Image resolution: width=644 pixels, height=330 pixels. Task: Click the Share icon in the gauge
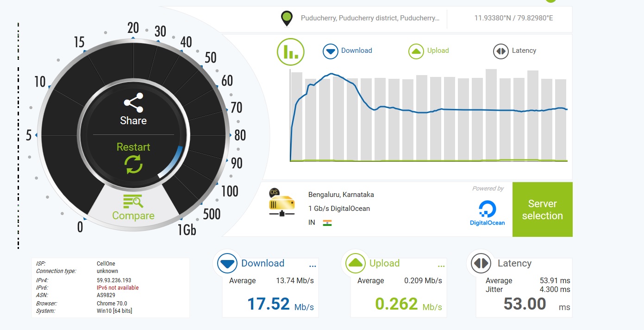(x=133, y=102)
